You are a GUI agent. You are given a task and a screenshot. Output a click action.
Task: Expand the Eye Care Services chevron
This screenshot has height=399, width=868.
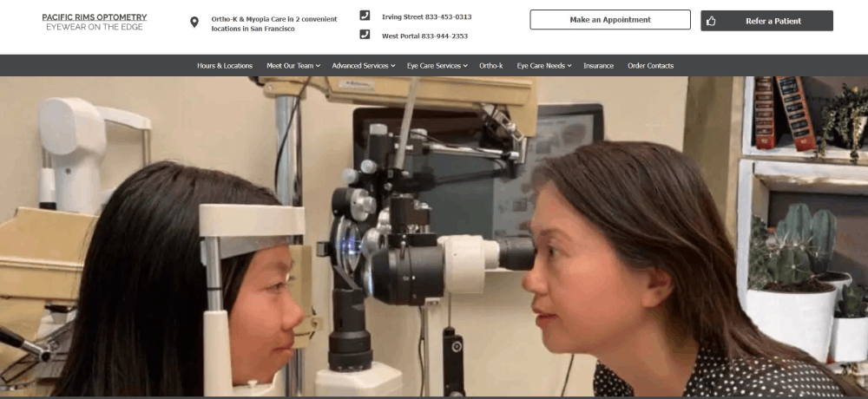(465, 66)
